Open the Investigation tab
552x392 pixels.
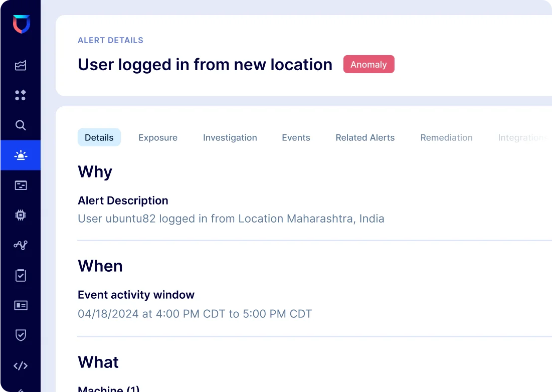230,138
